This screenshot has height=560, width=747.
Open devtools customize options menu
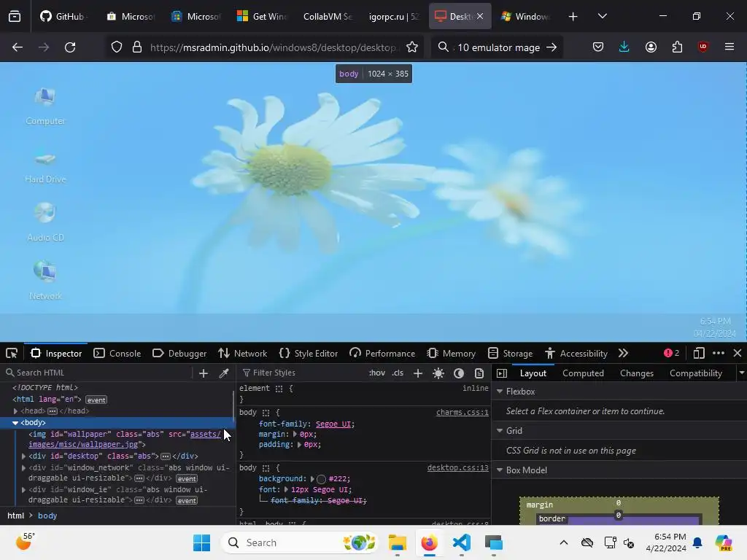719,353
